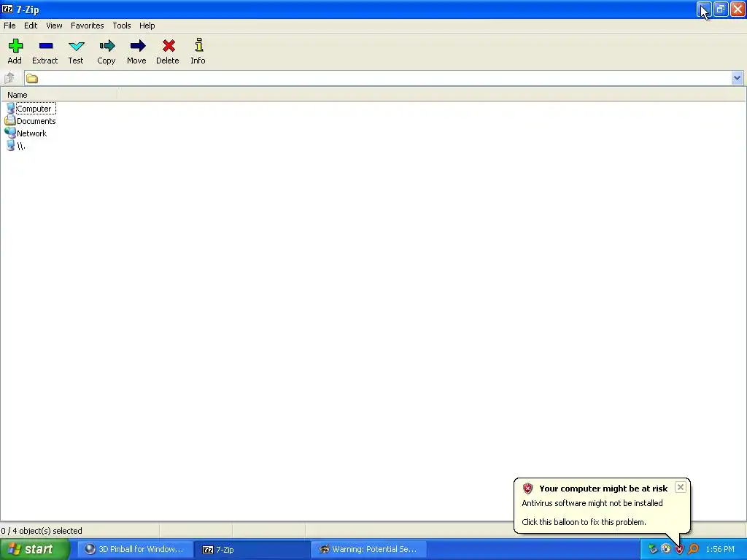Click the red security shield tray icon

(x=679, y=549)
